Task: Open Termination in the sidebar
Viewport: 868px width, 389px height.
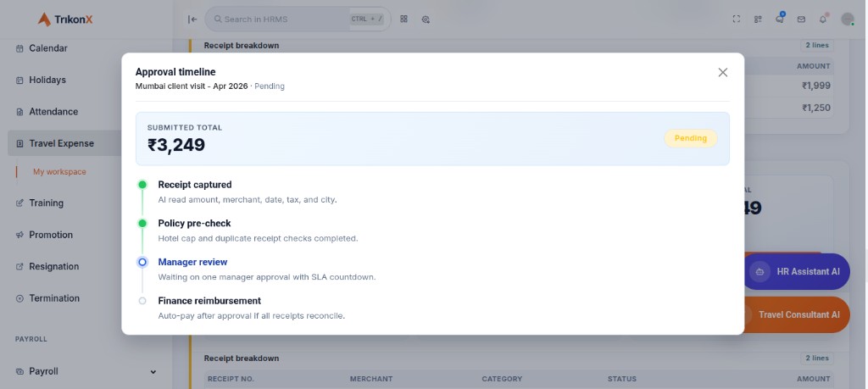Action: (x=54, y=298)
